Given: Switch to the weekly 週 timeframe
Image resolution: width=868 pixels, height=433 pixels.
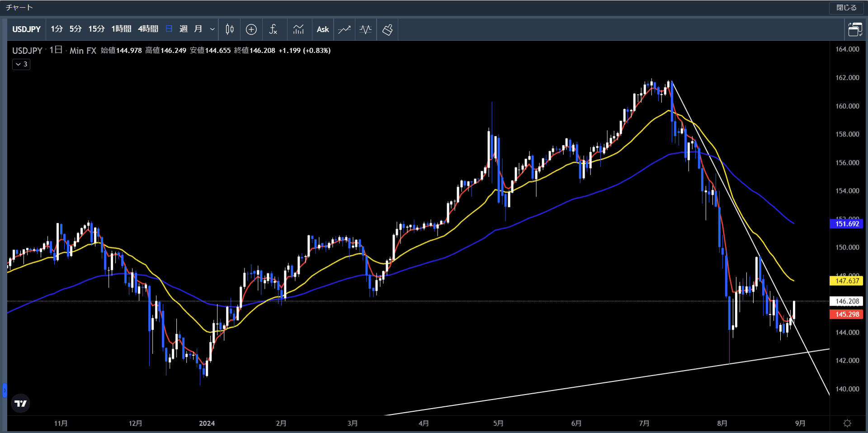Looking at the screenshot, I should click(184, 29).
